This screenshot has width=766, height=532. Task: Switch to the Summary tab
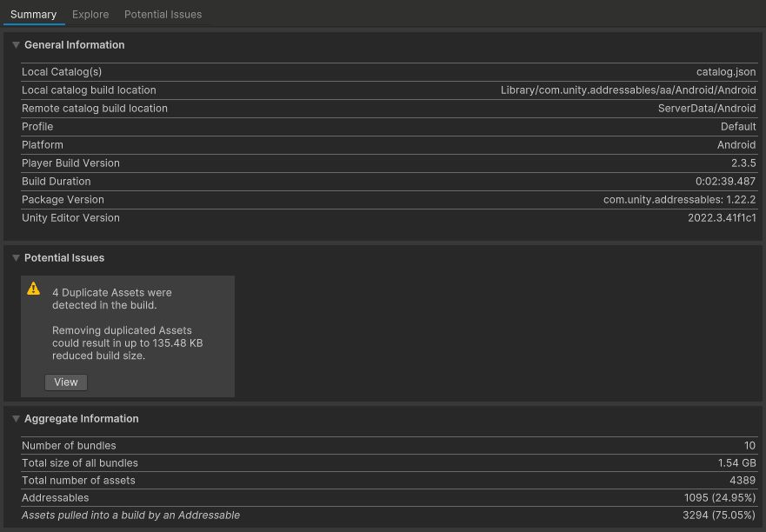tap(33, 14)
